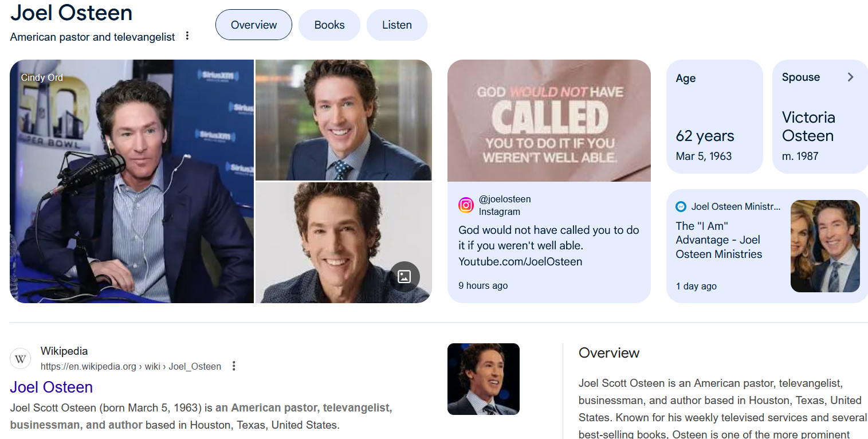868x439 pixels.
Task: Click the 'Instagram' label under the handle
Action: [x=500, y=211]
